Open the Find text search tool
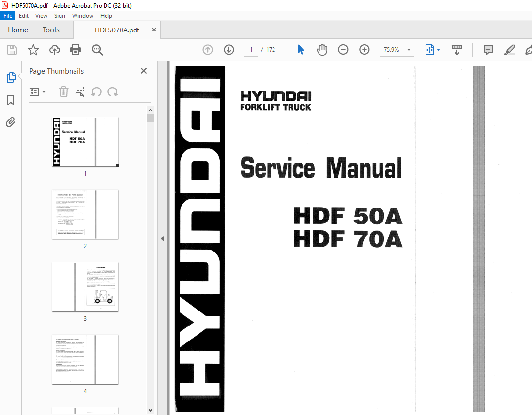 point(97,50)
